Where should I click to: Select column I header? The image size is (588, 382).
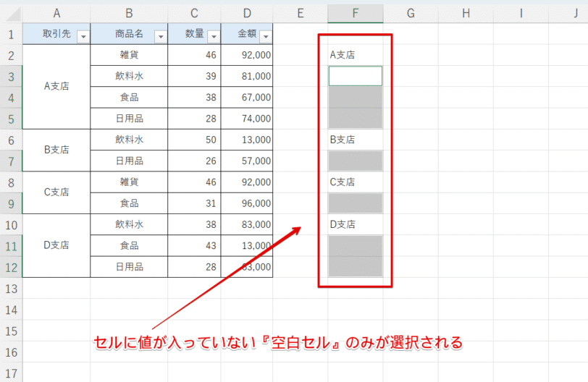[521, 14]
